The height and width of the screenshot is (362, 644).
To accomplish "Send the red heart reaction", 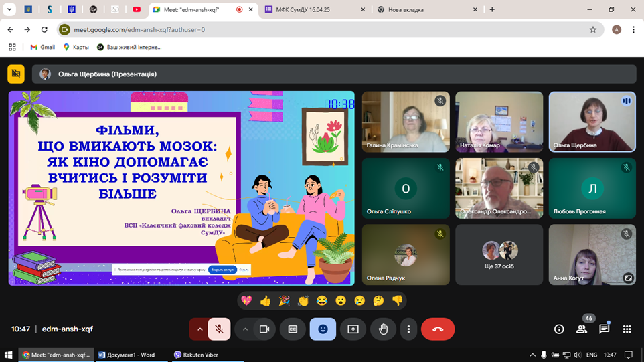I will tap(246, 301).
